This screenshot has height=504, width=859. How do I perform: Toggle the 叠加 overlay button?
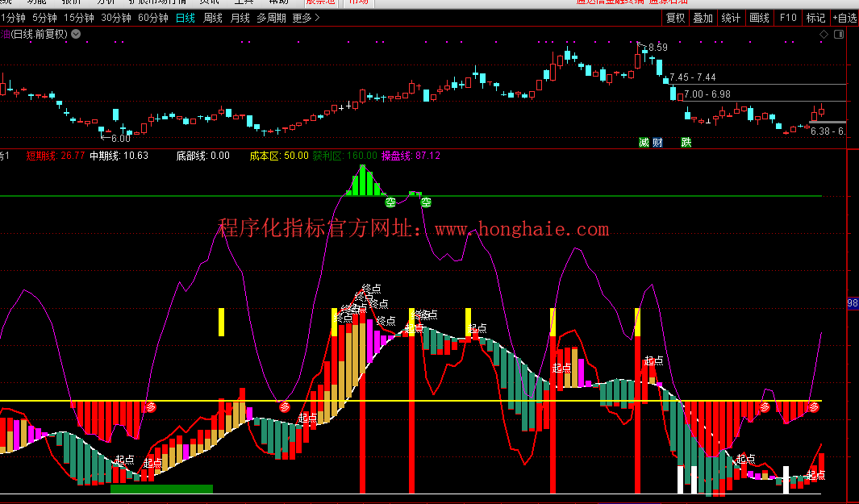point(703,18)
